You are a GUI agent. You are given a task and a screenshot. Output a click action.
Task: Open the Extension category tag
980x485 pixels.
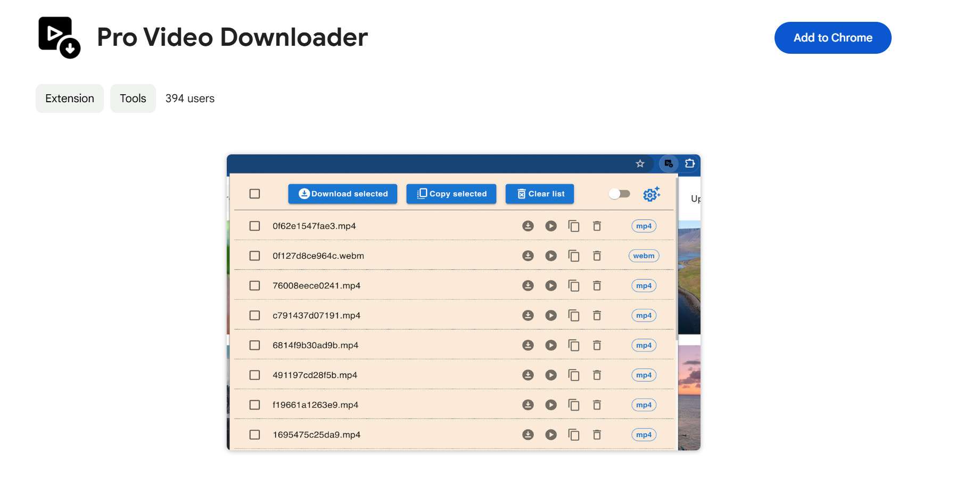tap(69, 98)
